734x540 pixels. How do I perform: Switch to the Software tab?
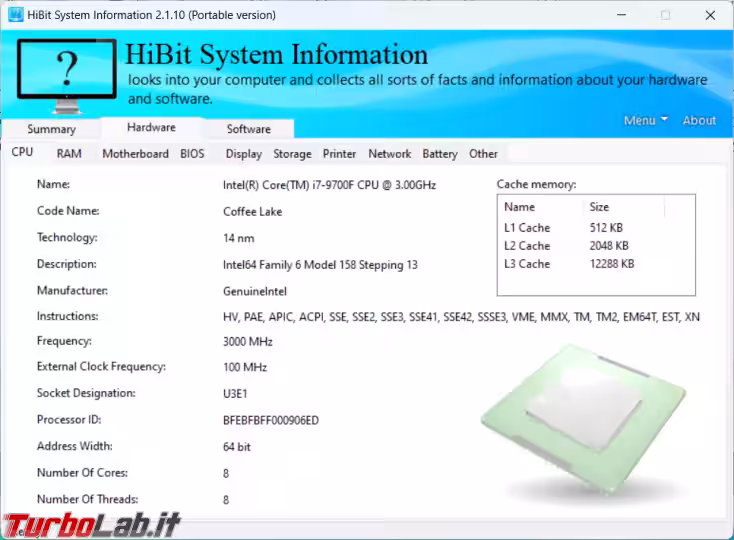click(x=248, y=129)
